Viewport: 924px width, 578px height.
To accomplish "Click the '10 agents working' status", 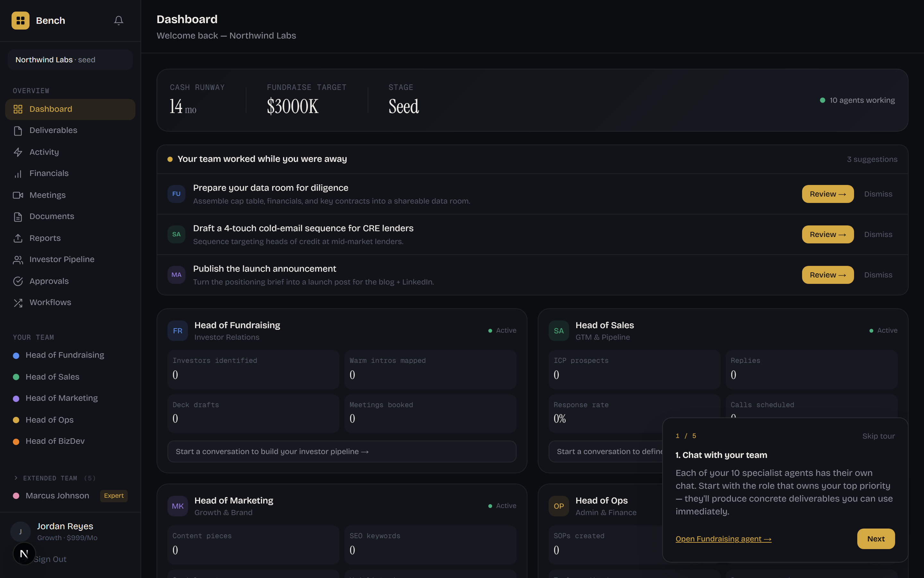I will (x=857, y=100).
